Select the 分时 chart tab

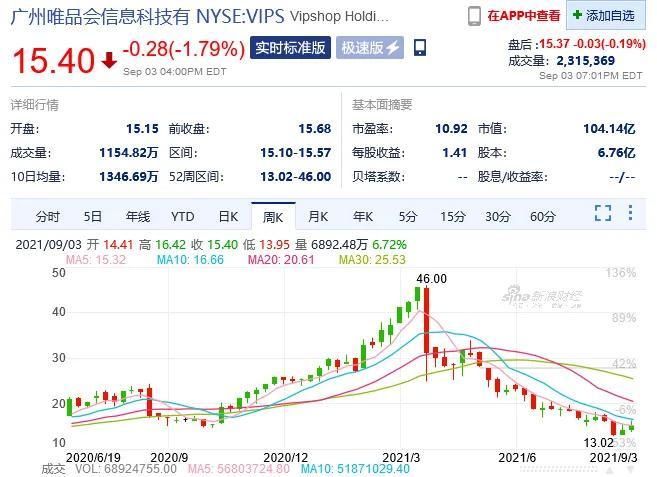pos(47,217)
